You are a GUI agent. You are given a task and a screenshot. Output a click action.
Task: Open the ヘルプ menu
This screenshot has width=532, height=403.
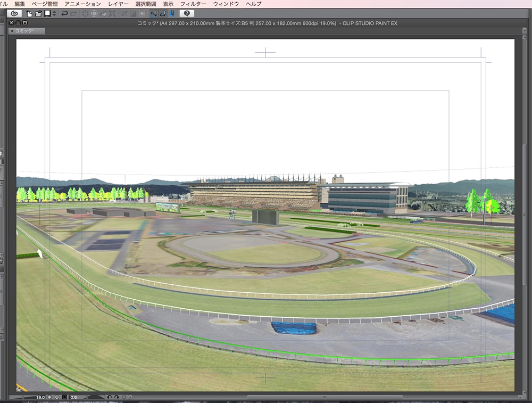254,4
